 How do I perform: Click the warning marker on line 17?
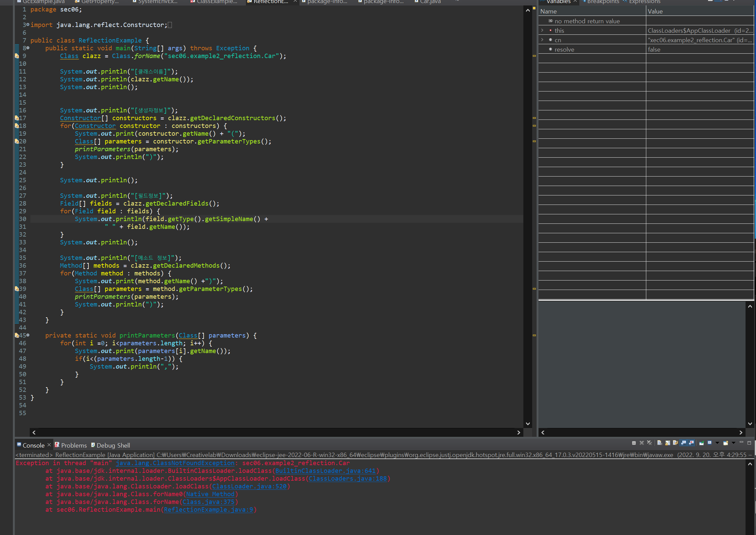[17, 118]
